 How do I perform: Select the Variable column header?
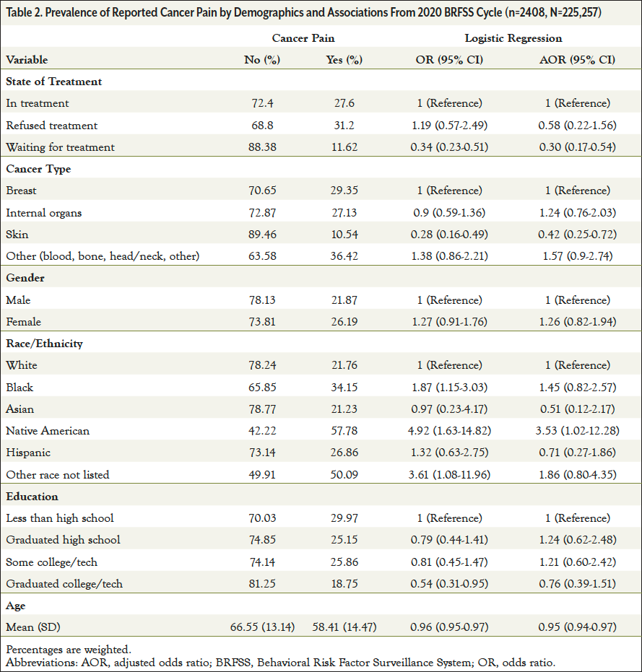pos(27,60)
